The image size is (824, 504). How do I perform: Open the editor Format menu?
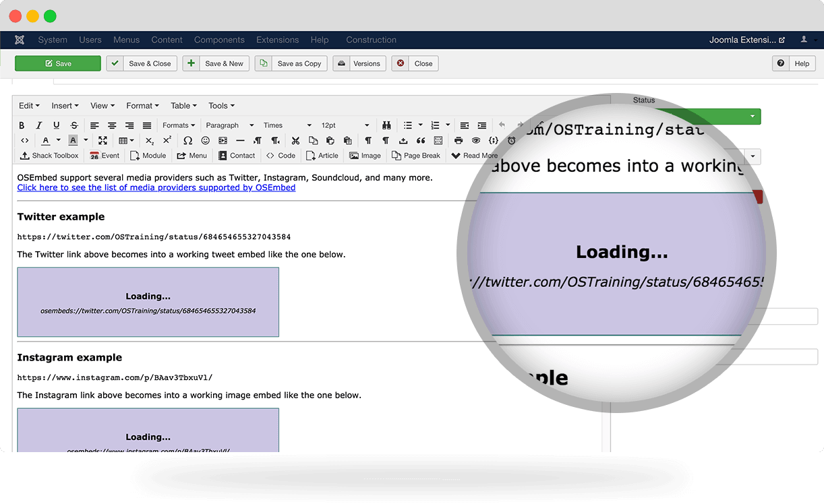tap(142, 106)
